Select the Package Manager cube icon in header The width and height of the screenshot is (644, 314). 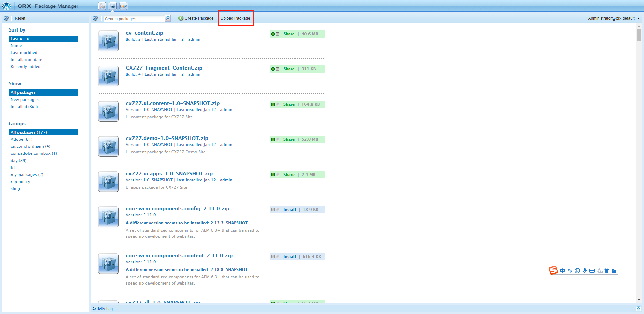click(113, 6)
